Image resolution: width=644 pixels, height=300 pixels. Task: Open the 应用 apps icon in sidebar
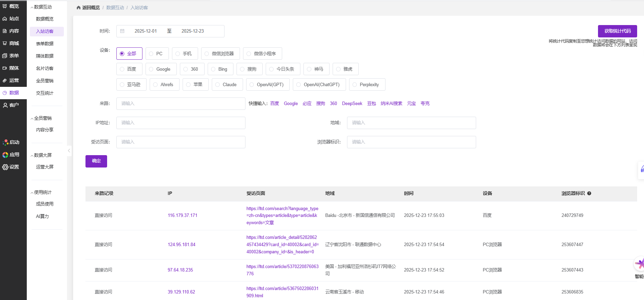pos(5,155)
